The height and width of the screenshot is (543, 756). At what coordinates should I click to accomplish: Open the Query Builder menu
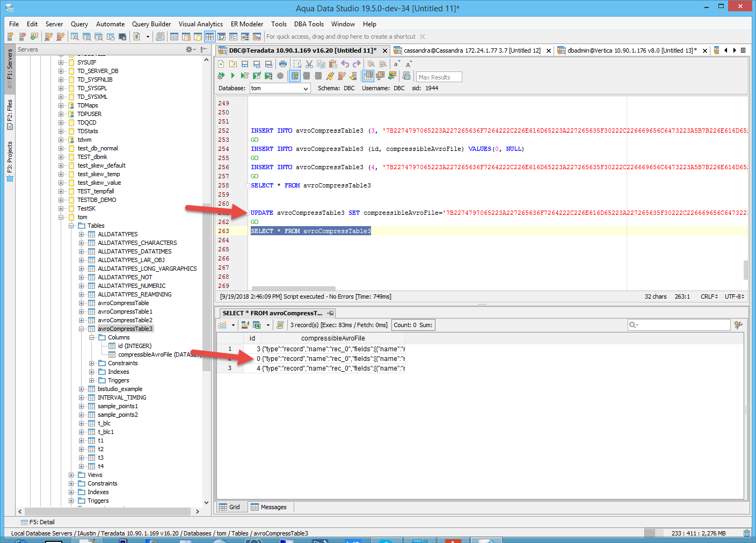tap(151, 24)
